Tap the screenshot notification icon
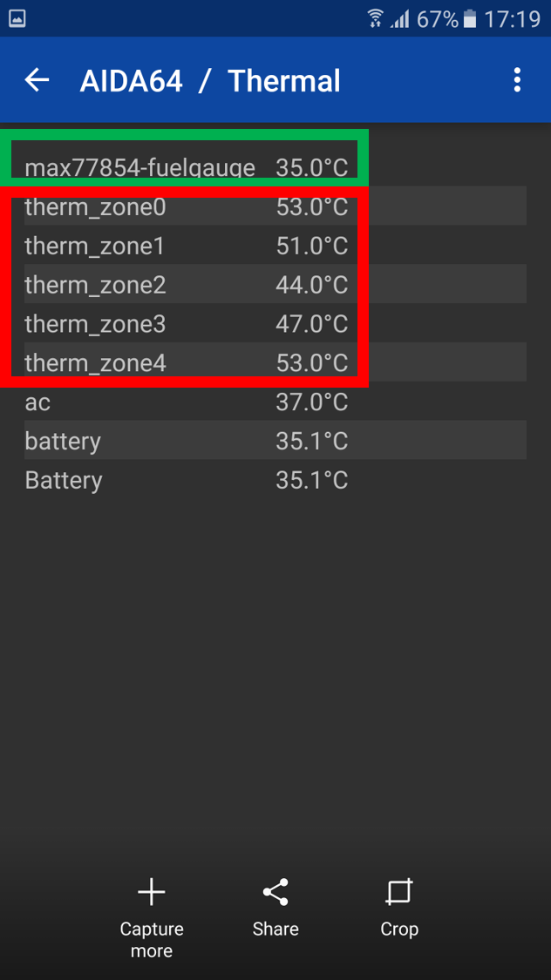The height and width of the screenshot is (980, 551). pyautogui.click(x=17, y=18)
